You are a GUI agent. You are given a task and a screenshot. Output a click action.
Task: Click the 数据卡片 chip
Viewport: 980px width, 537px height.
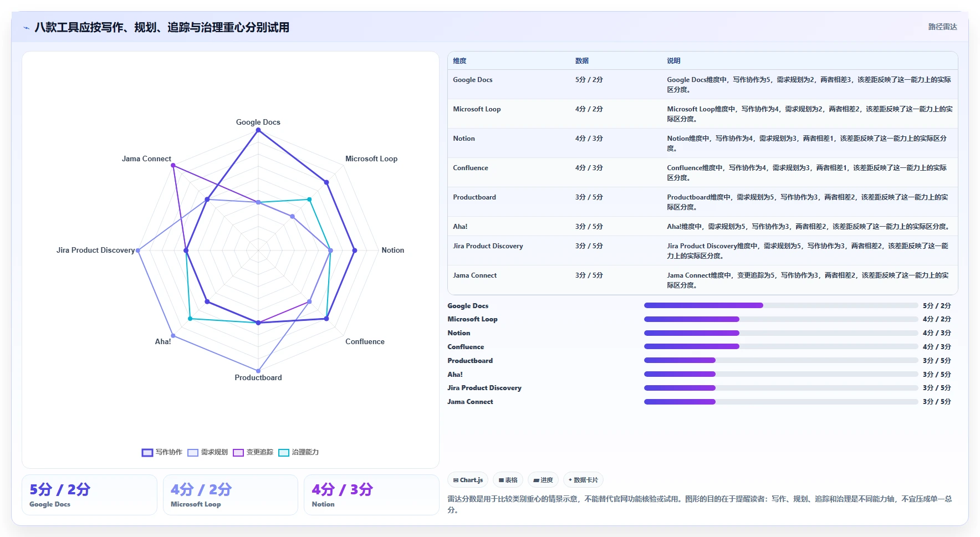[x=583, y=480]
